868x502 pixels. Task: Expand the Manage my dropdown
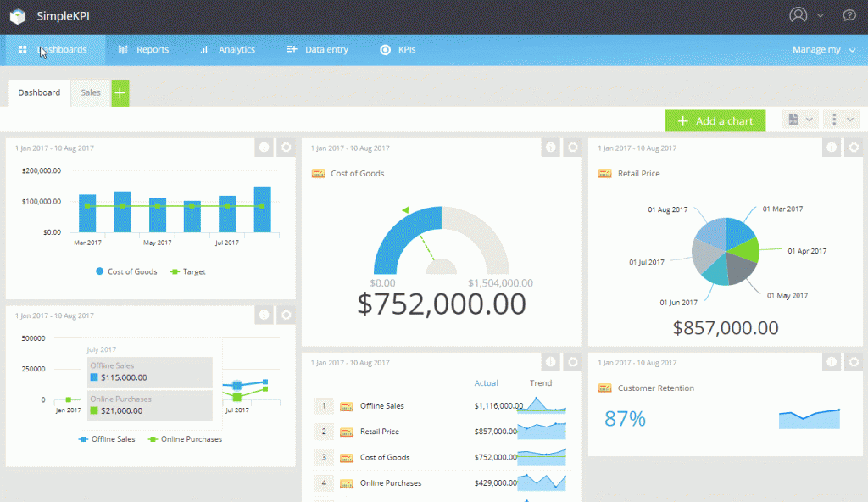tap(823, 50)
